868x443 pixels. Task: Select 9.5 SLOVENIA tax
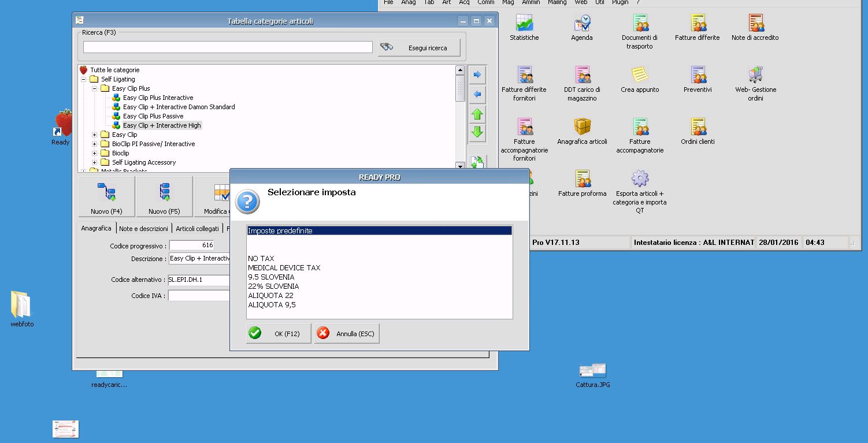pyautogui.click(x=380, y=277)
